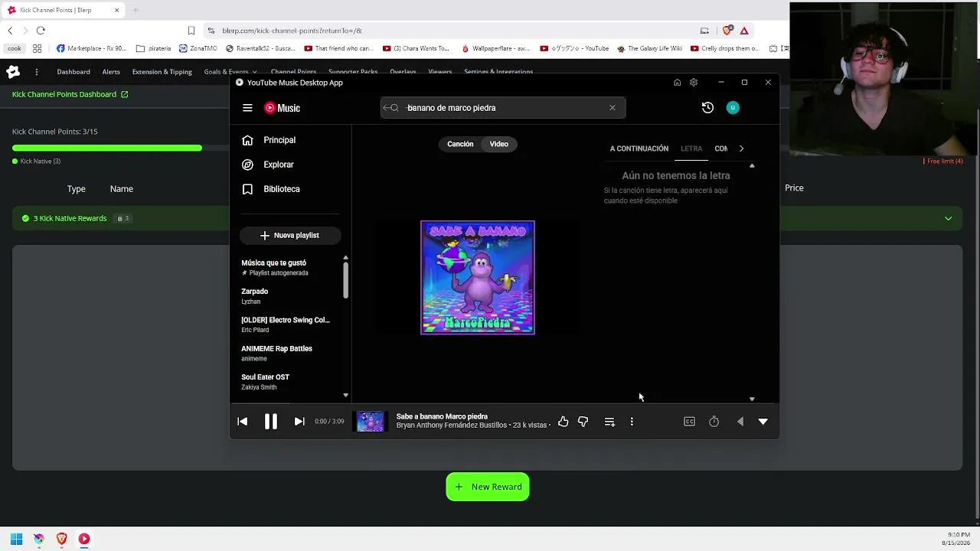Click the New Reward button in Blerp
980x551 pixels.
(488, 487)
